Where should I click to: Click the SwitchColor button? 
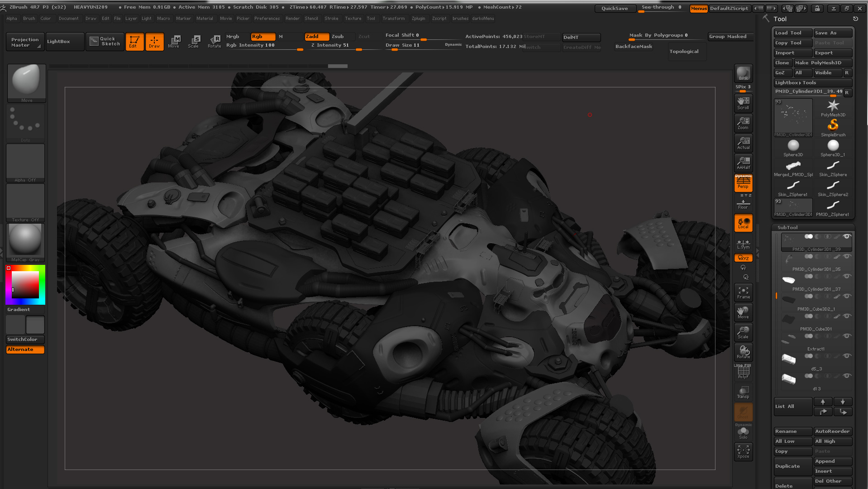click(x=25, y=340)
